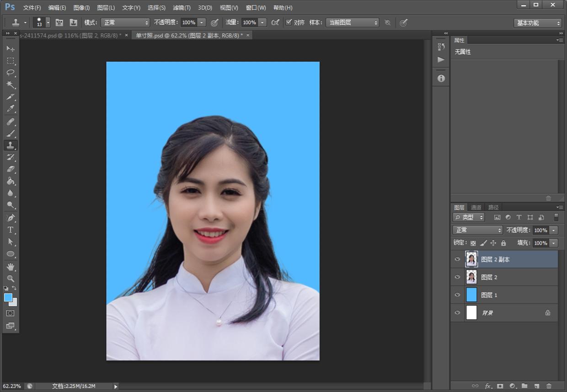Open the 基本功能 workspace dropdown
The width and height of the screenshot is (567, 392).
tap(538, 23)
